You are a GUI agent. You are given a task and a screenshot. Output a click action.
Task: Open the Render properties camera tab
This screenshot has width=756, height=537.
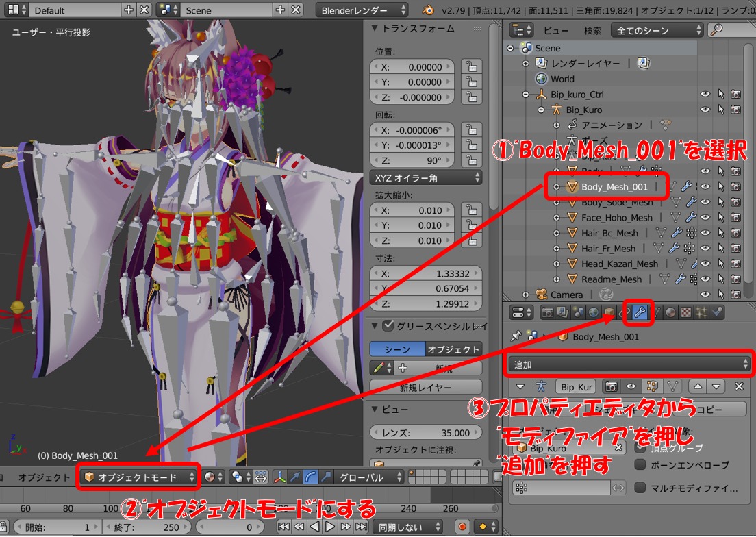coord(548,312)
